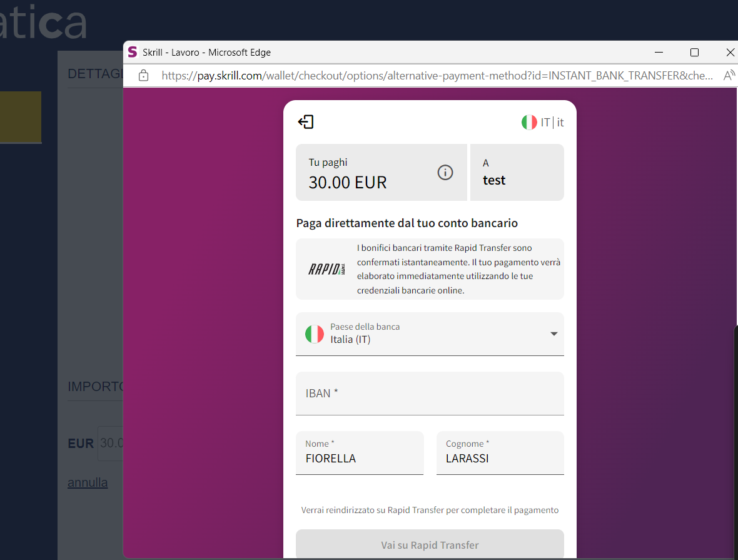The image size is (738, 560).
Task: Click the Rapid Transfer logo
Action: pyautogui.click(x=326, y=269)
